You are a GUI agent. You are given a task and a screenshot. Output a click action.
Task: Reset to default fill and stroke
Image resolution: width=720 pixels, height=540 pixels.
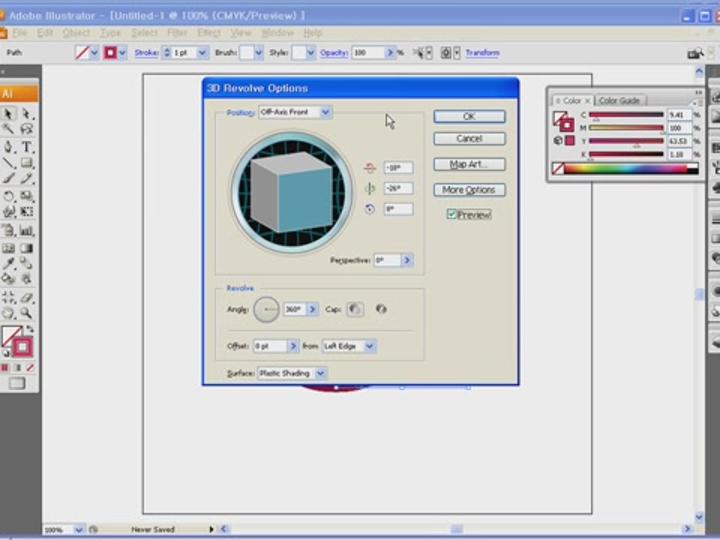click(x=6, y=353)
